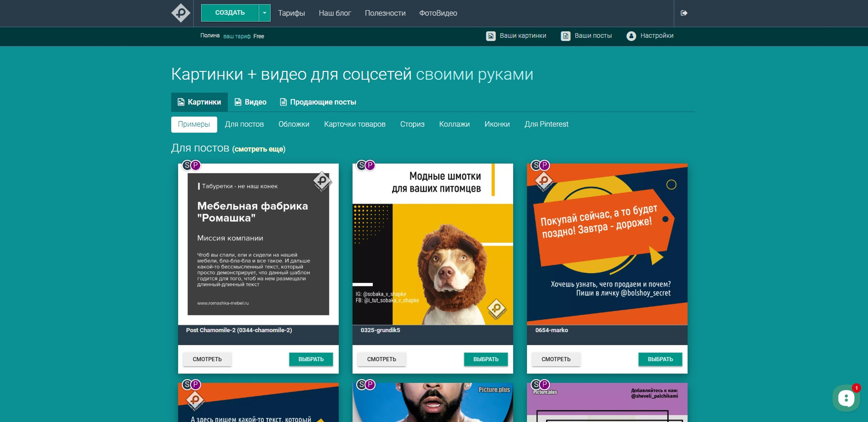The height and width of the screenshot is (422, 868).
Task: Click the 'Для постов' section heading
Action: [x=200, y=148]
